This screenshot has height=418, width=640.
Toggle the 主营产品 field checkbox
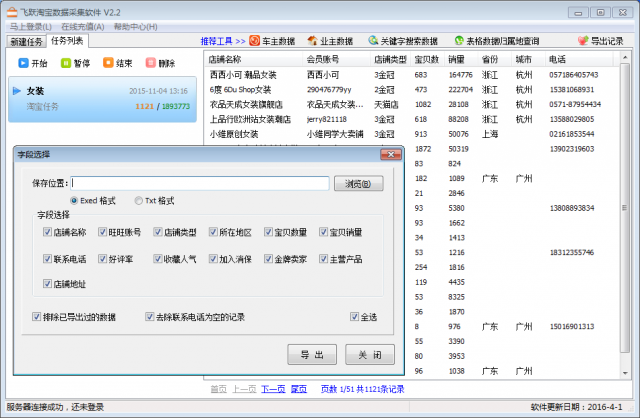(x=324, y=258)
